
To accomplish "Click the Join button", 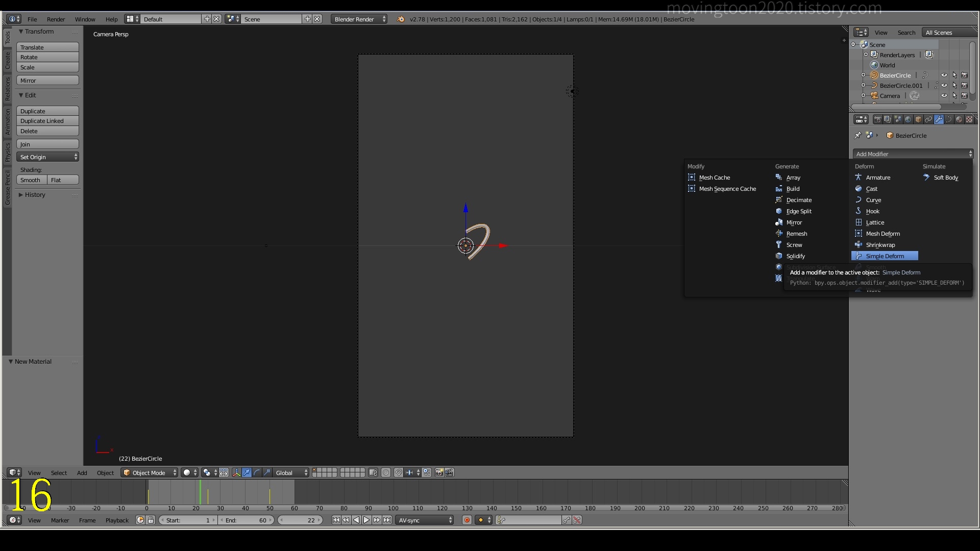I will click(x=47, y=144).
